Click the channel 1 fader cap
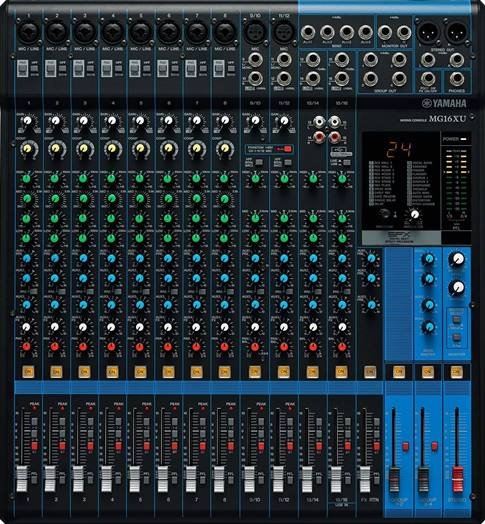 point(22,479)
